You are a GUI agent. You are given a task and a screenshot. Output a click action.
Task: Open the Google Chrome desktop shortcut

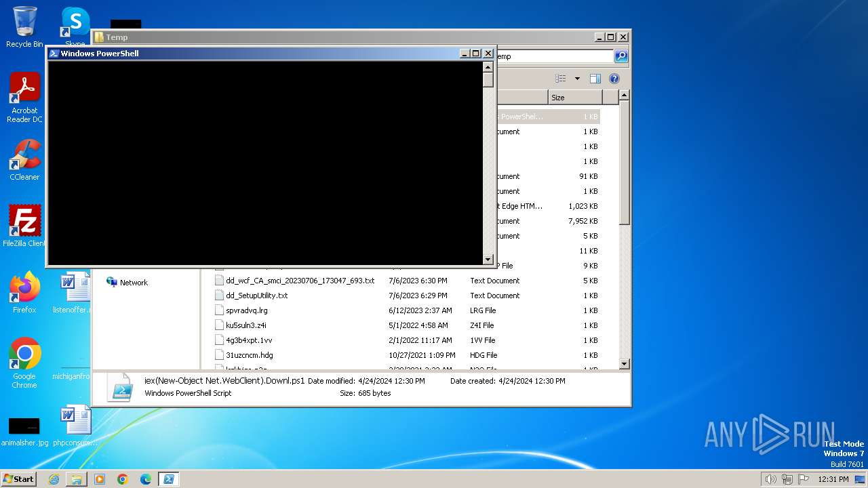pyautogui.click(x=24, y=363)
